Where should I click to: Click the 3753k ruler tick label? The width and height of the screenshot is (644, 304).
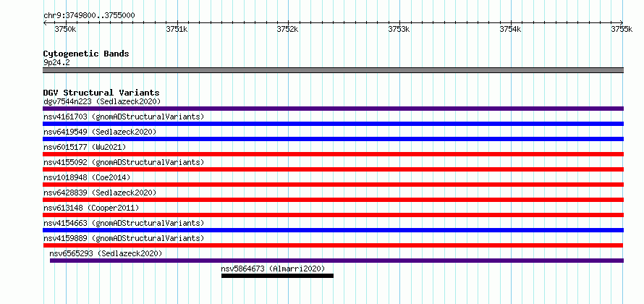pyautogui.click(x=399, y=29)
